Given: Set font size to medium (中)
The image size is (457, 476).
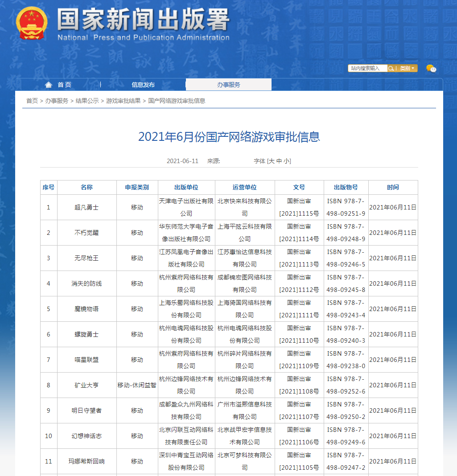Looking at the screenshot, I should pos(279,161).
